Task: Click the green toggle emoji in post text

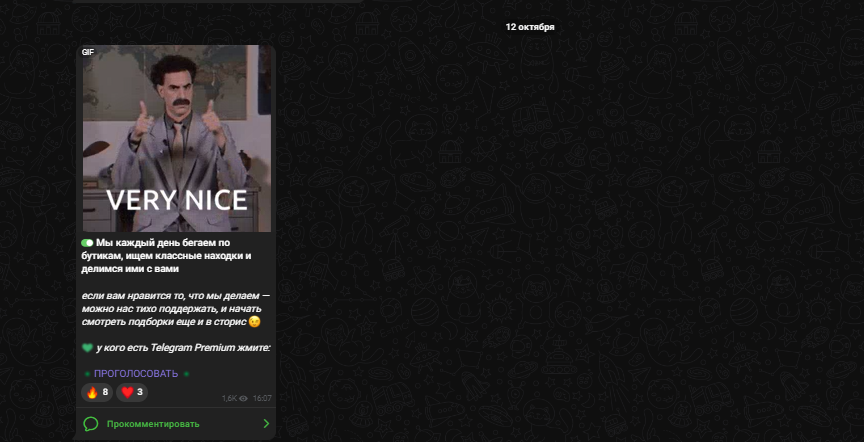Action: click(x=87, y=243)
